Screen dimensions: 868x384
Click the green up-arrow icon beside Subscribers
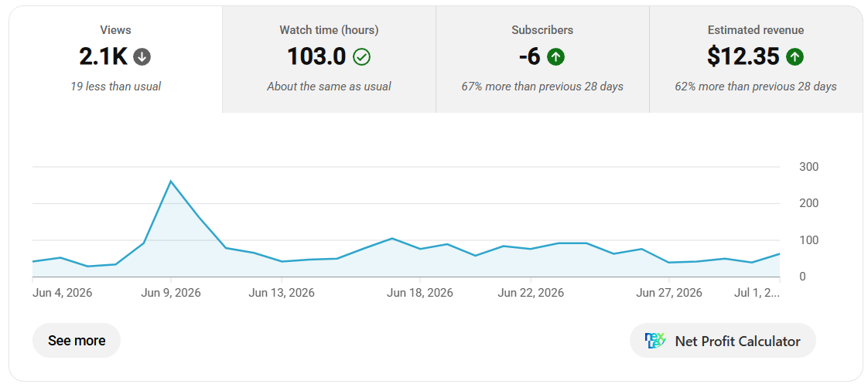click(x=555, y=56)
